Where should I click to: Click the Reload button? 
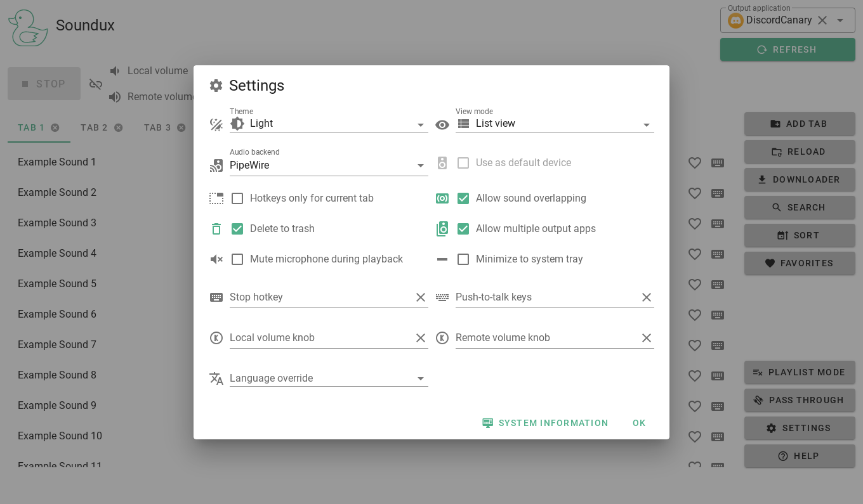[800, 152]
